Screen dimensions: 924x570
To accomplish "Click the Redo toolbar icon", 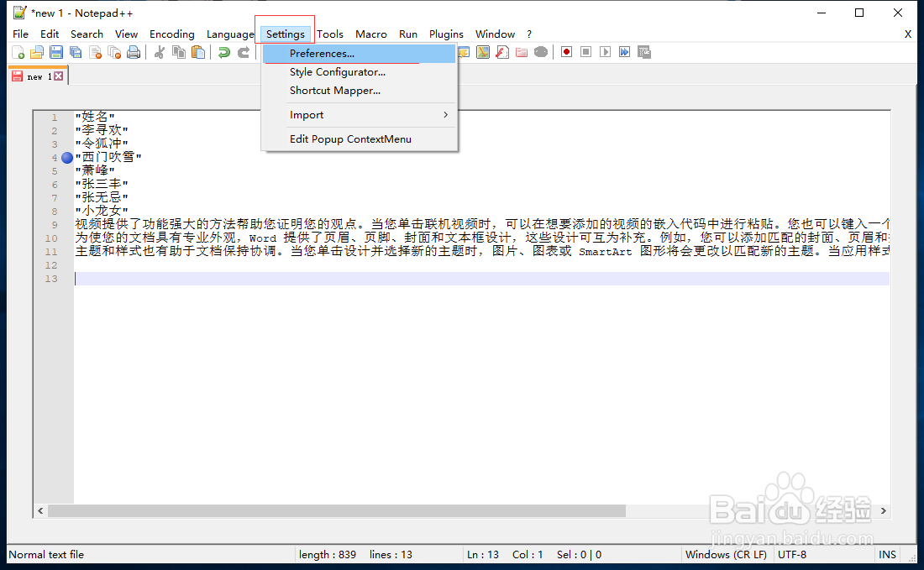I will [244, 52].
